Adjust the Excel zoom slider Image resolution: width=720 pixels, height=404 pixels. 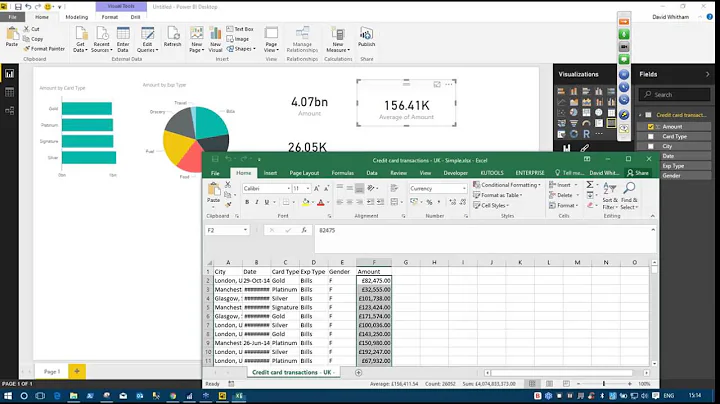tap(603, 383)
